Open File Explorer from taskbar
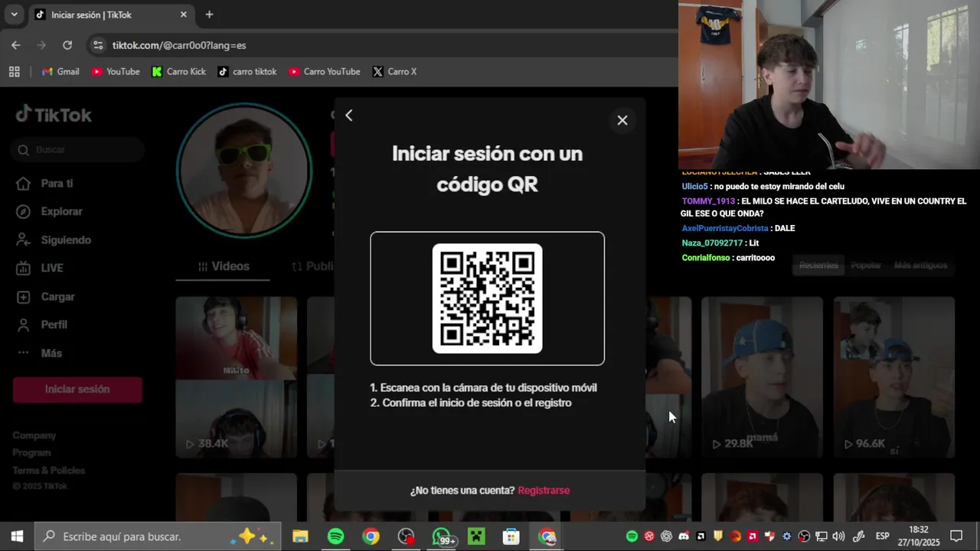Screen dimensions: 980x551 pyautogui.click(x=300, y=536)
